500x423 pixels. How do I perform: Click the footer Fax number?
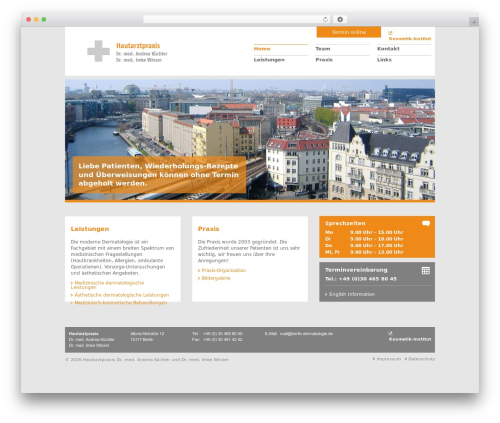(x=223, y=340)
